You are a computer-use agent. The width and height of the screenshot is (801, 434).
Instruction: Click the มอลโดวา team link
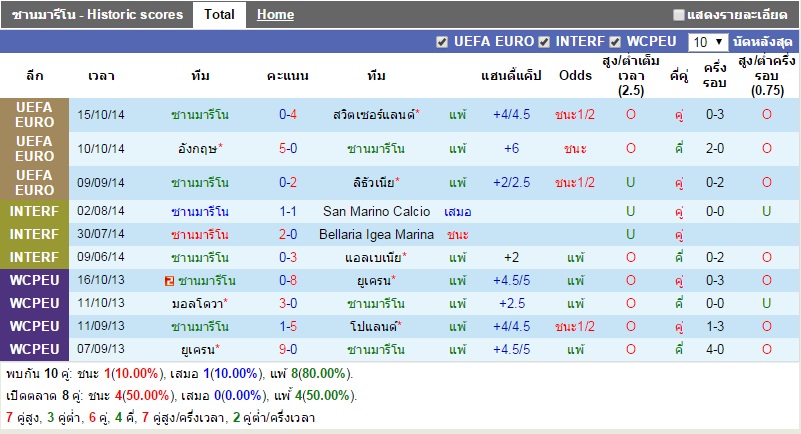(x=197, y=303)
